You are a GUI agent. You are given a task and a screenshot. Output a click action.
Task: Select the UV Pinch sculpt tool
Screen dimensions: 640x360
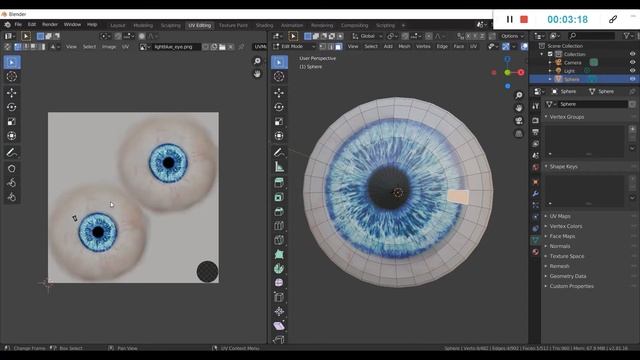click(11, 198)
